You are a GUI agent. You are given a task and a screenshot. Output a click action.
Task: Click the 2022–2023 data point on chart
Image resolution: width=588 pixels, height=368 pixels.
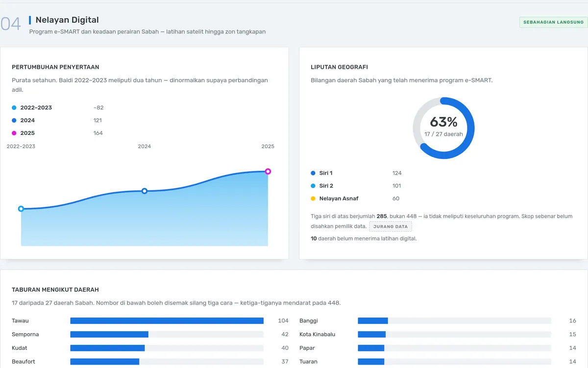click(x=21, y=209)
